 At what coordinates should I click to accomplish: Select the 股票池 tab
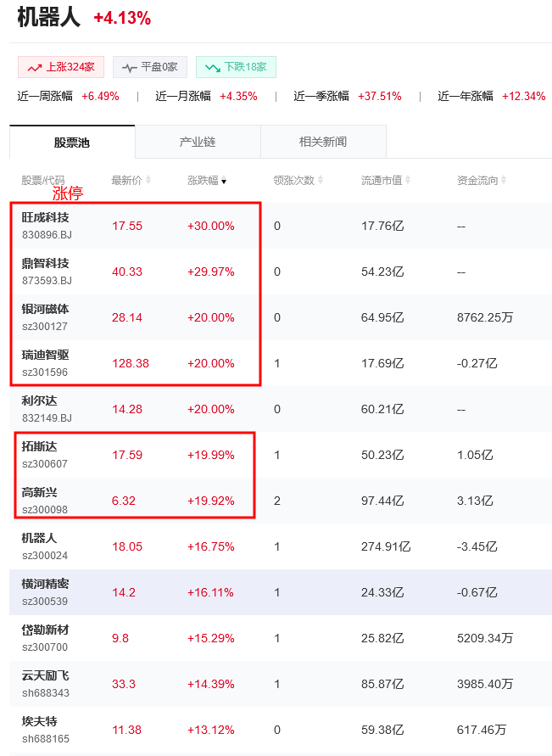72,142
